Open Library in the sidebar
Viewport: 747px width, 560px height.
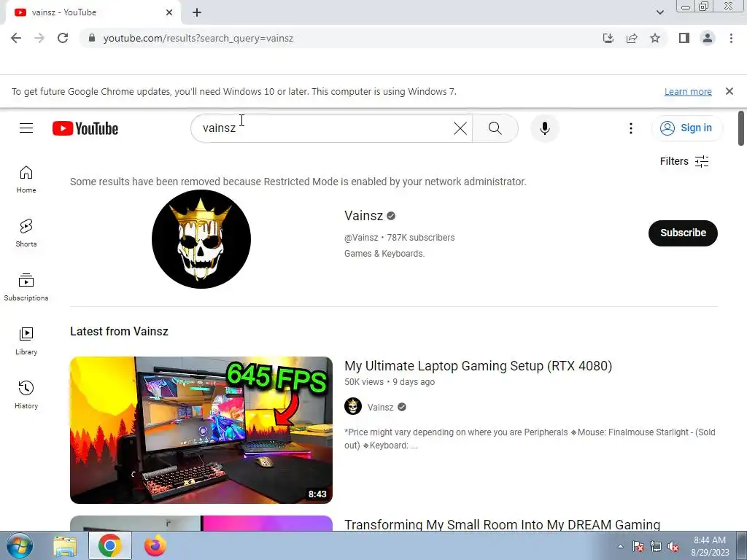pos(26,341)
